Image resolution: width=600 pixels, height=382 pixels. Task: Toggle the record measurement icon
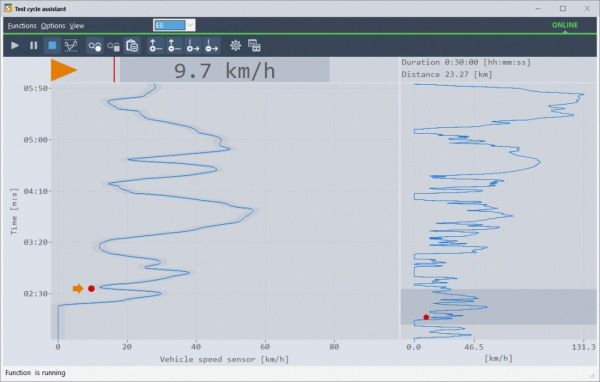click(95, 46)
